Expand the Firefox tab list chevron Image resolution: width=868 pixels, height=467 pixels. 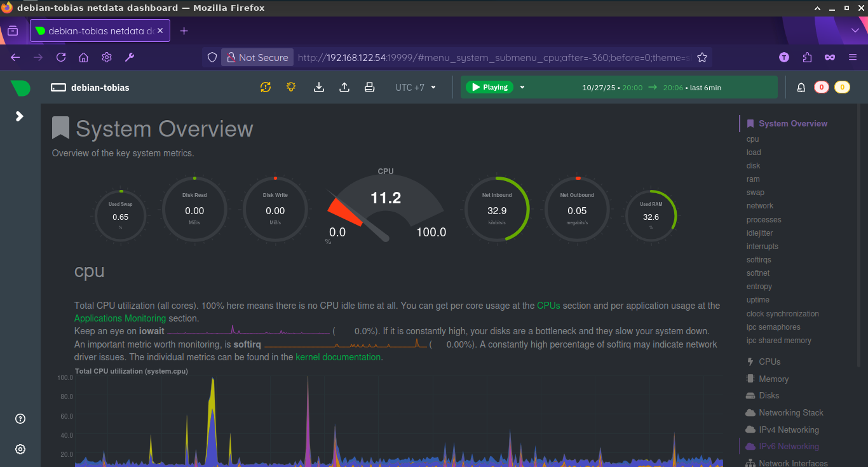tap(855, 30)
